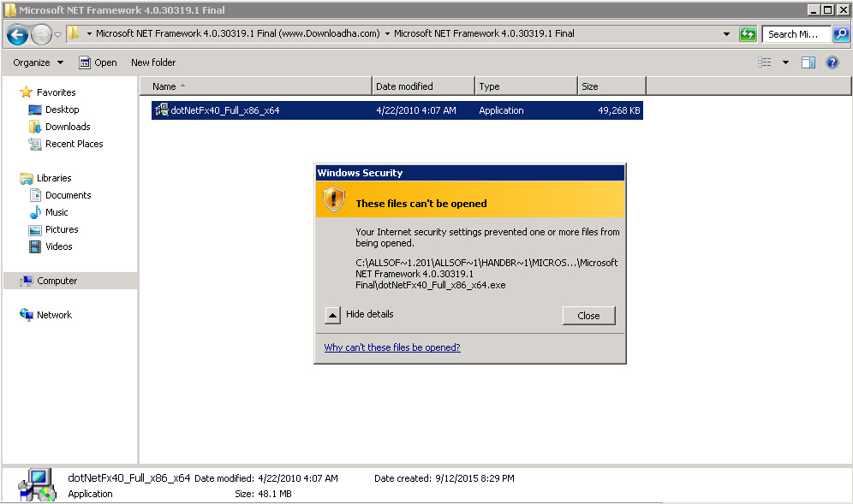Click the last breadcrumb 'Microsoft NET Framework 4.0.30319.1 Final'
Screen dimensions: 853x504
coord(484,33)
